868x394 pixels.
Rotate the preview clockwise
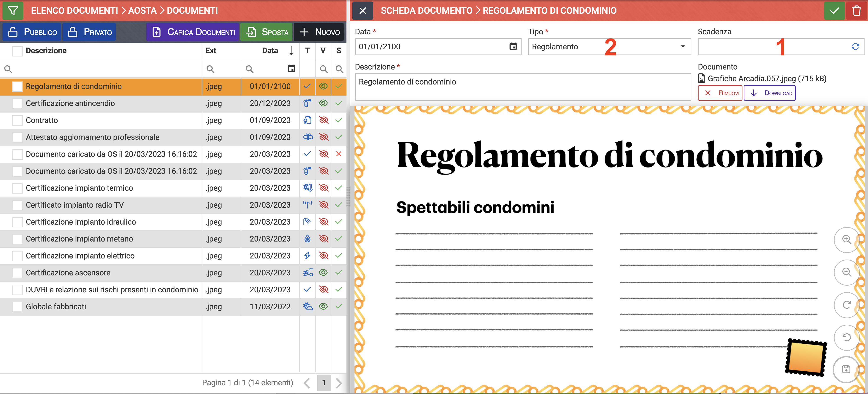point(846,305)
